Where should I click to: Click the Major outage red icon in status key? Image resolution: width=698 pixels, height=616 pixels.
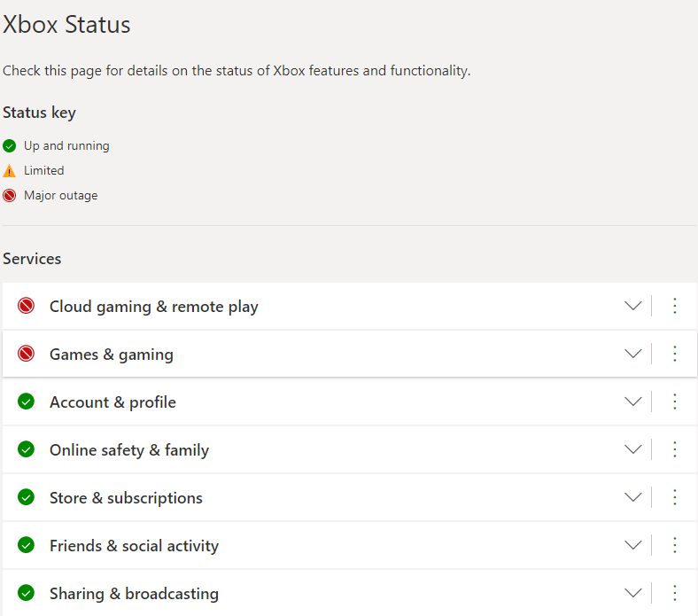click(10, 196)
